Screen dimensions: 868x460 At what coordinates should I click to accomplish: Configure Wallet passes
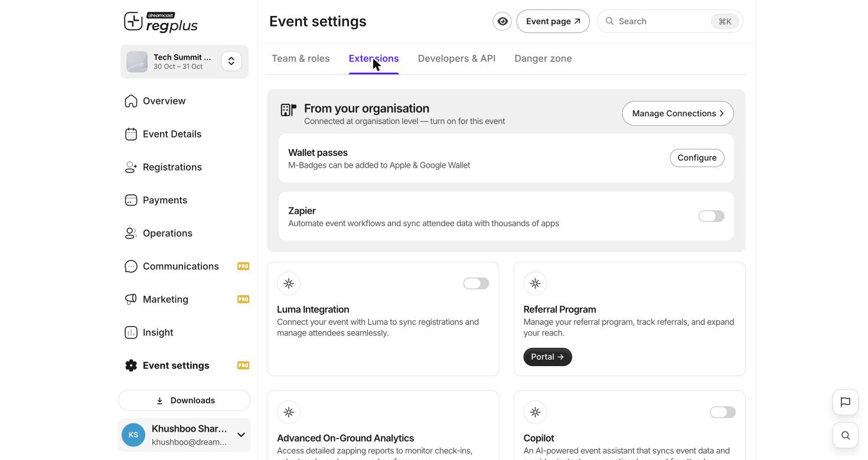697,158
